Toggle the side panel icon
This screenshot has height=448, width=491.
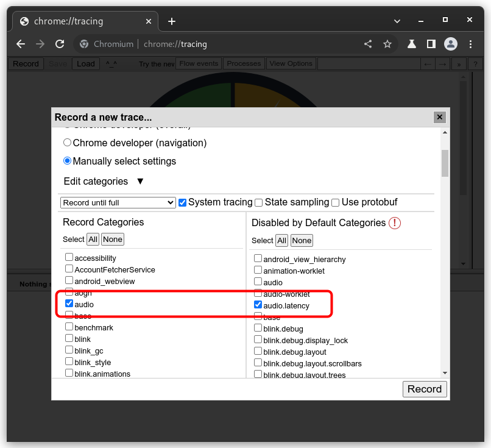click(431, 44)
